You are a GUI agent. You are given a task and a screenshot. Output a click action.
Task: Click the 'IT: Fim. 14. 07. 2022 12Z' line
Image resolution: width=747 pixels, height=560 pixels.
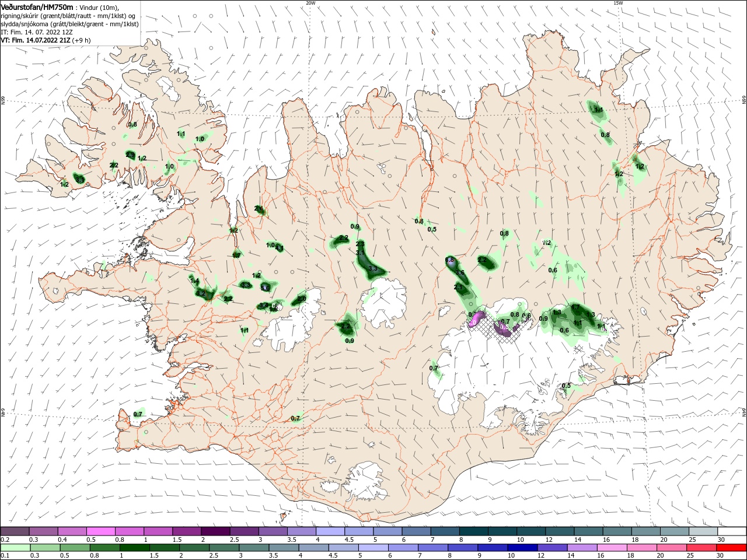(x=36, y=32)
